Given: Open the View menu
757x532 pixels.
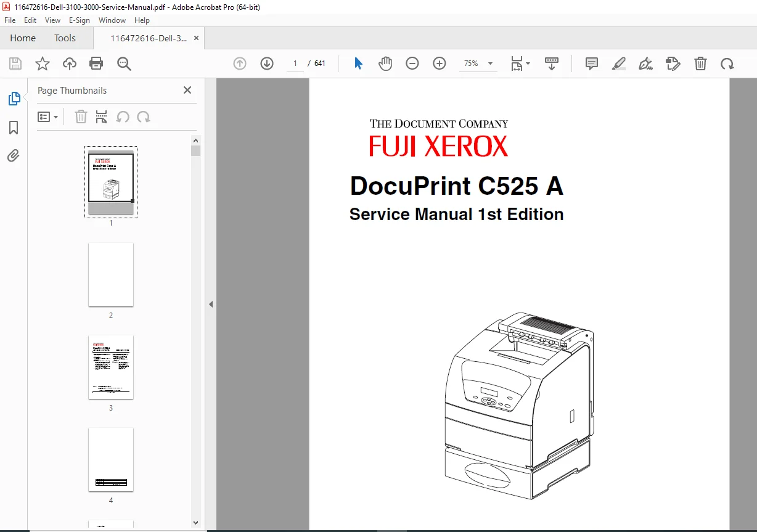Looking at the screenshot, I should click(x=52, y=20).
